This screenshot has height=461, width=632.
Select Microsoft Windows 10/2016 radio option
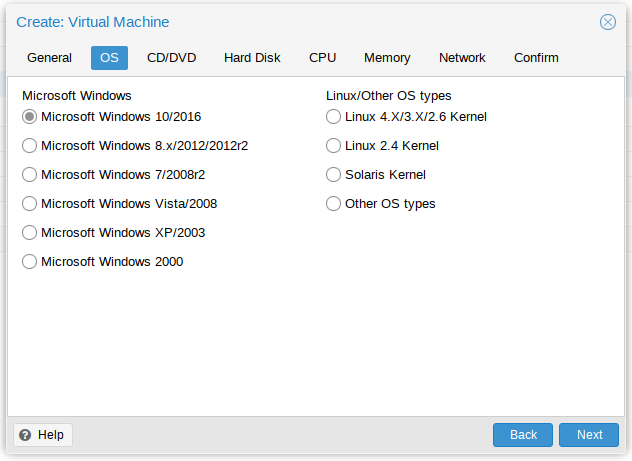coord(29,117)
